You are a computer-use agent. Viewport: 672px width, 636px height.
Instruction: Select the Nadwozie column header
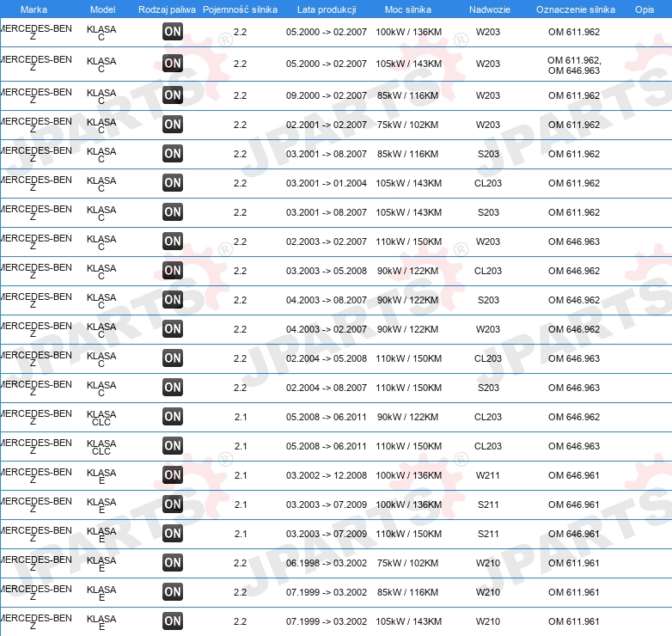490,9
